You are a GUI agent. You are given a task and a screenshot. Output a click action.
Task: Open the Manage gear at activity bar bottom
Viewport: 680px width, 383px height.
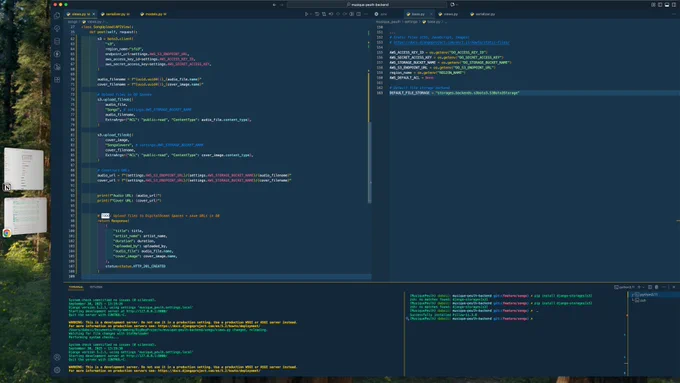click(57, 370)
